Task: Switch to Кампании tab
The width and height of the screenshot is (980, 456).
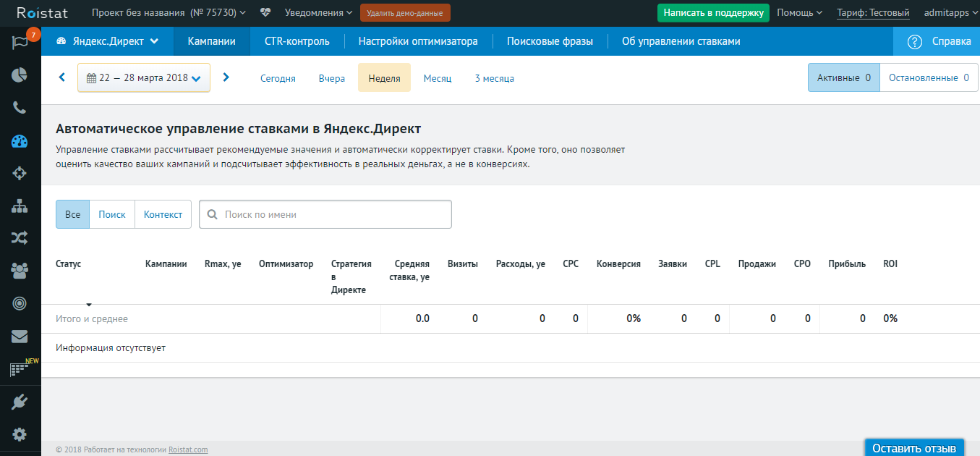Action: pyautogui.click(x=211, y=41)
